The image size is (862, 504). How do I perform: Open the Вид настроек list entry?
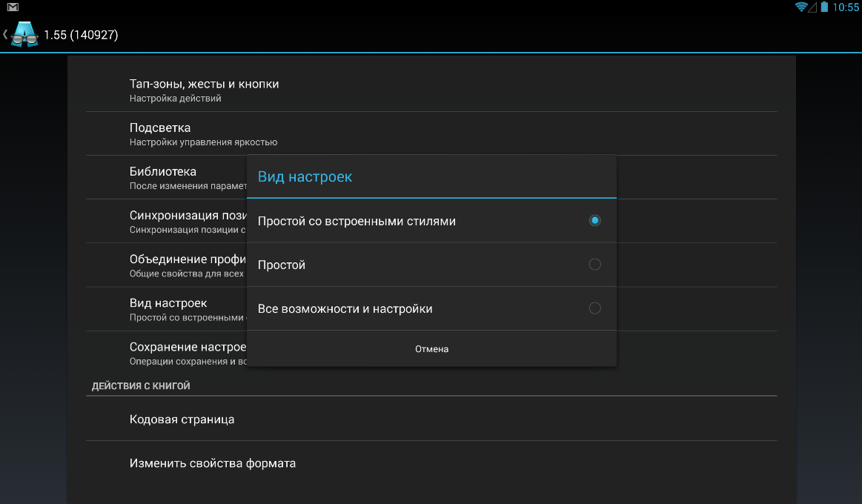tap(167, 309)
